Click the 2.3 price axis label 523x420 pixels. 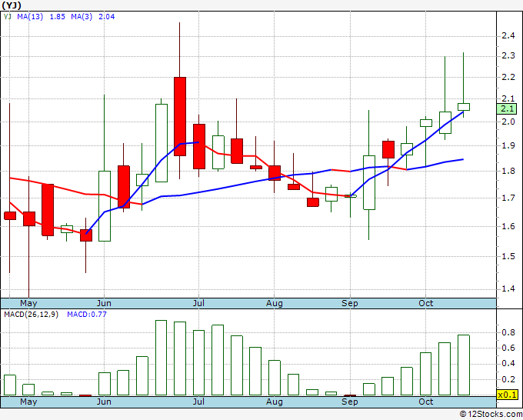point(508,55)
